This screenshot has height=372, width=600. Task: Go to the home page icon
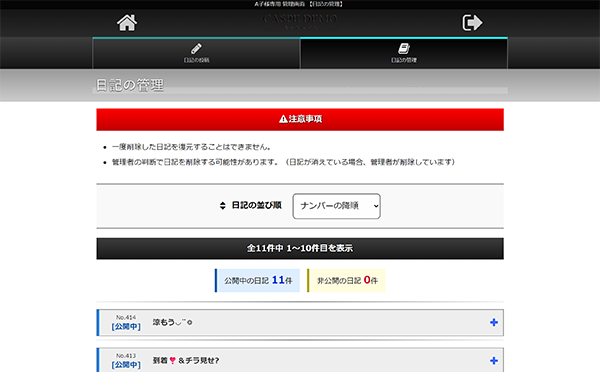click(x=127, y=23)
